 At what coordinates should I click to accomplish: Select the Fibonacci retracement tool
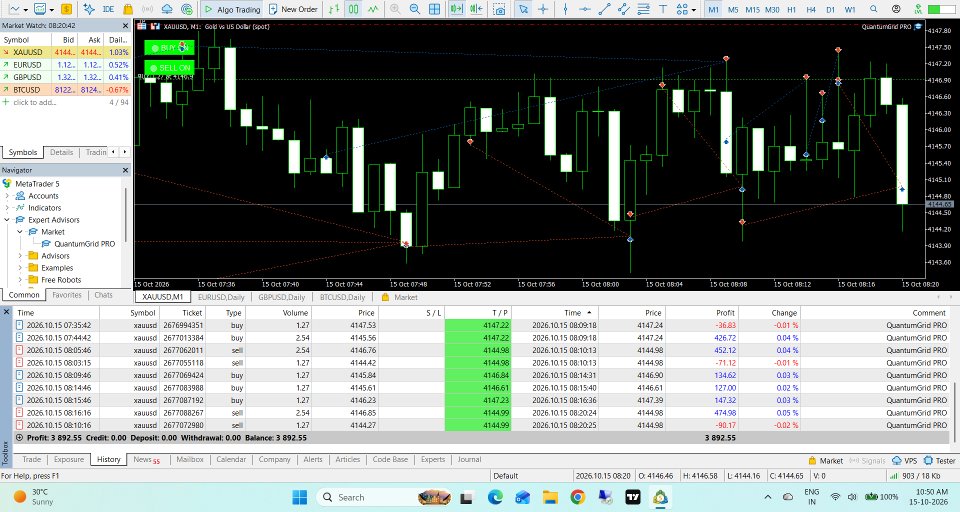point(643,9)
